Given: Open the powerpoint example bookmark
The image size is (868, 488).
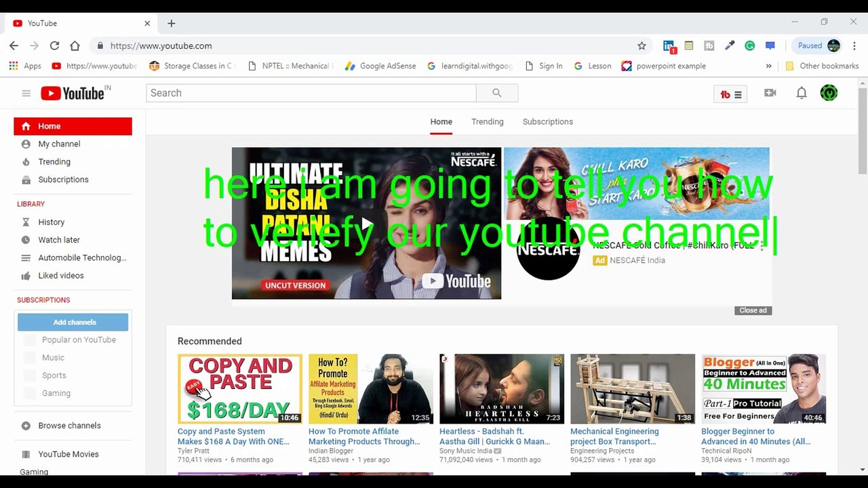Looking at the screenshot, I should pyautogui.click(x=663, y=66).
